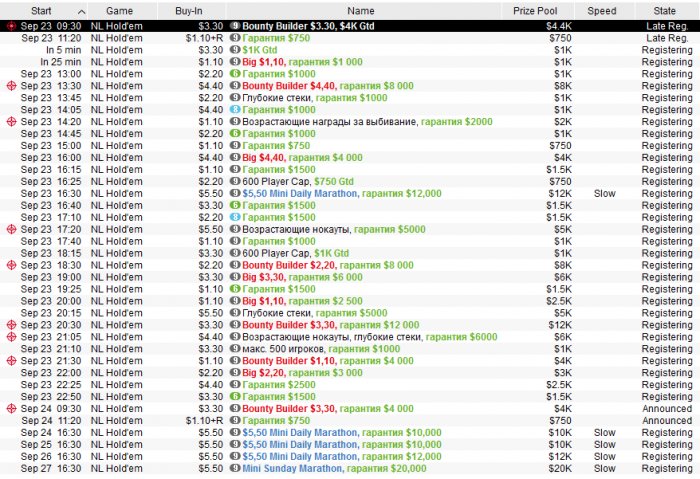
Task: Click the green 6-max icon on the 14:45 row
Action: coord(235,133)
